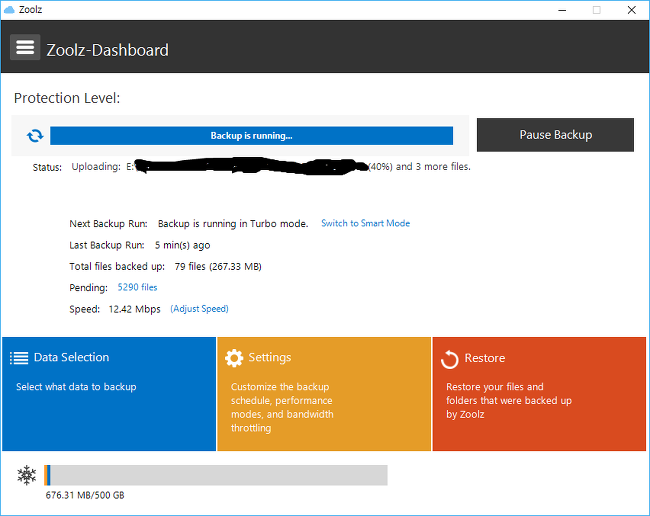Pause the running backup
650x516 pixels.
(555, 135)
